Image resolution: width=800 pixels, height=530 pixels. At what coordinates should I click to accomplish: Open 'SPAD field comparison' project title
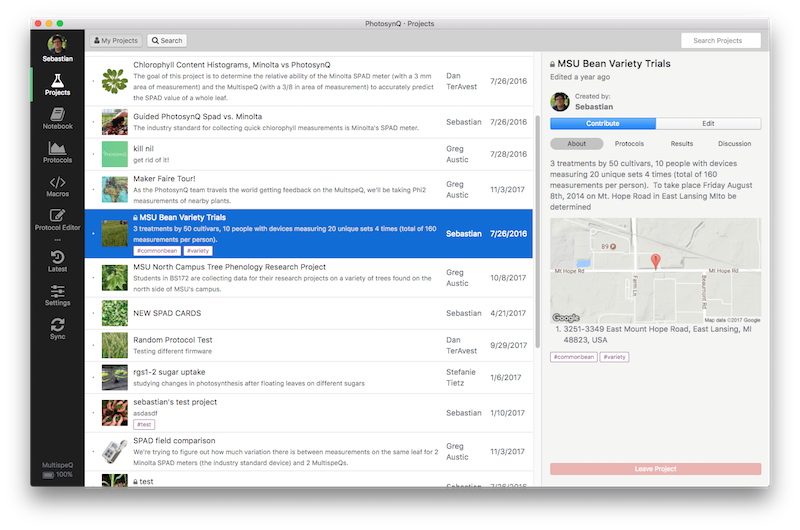pos(174,441)
